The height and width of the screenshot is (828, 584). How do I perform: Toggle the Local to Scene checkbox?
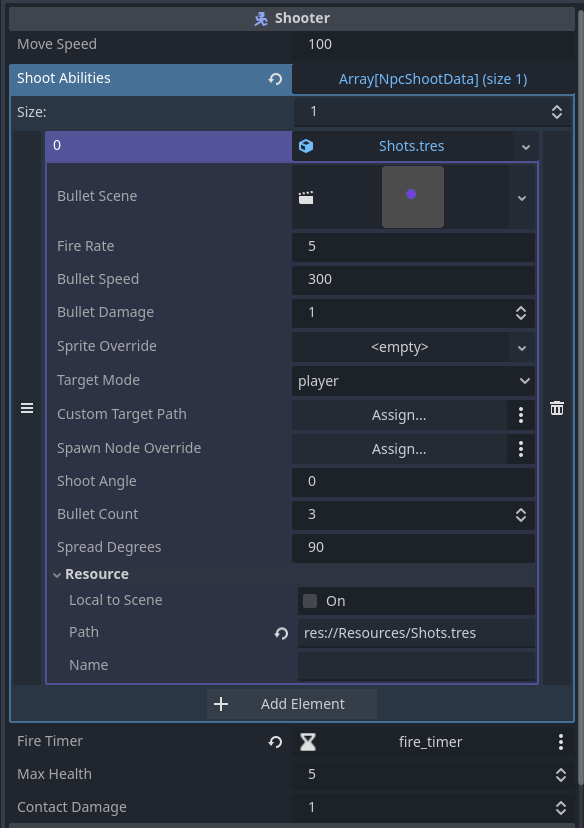[x=310, y=601]
